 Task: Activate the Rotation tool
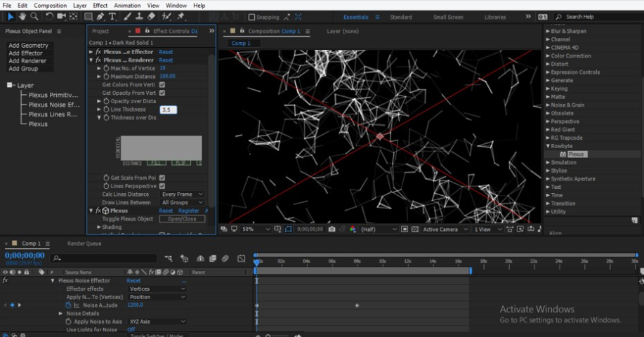[49, 16]
